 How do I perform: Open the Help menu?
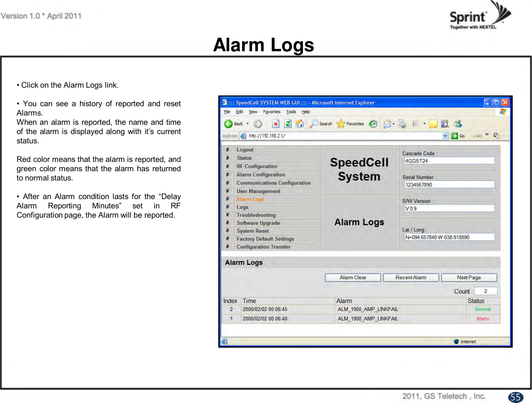(x=306, y=112)
